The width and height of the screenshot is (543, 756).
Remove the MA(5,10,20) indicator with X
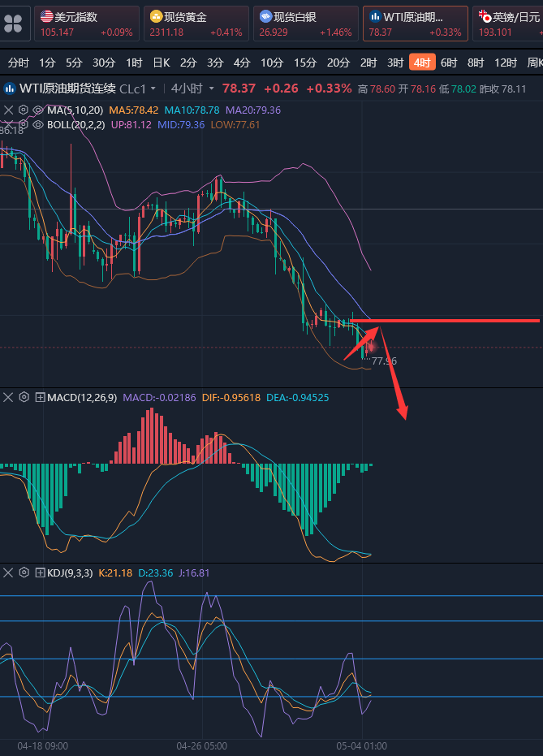tap(8, 110)
